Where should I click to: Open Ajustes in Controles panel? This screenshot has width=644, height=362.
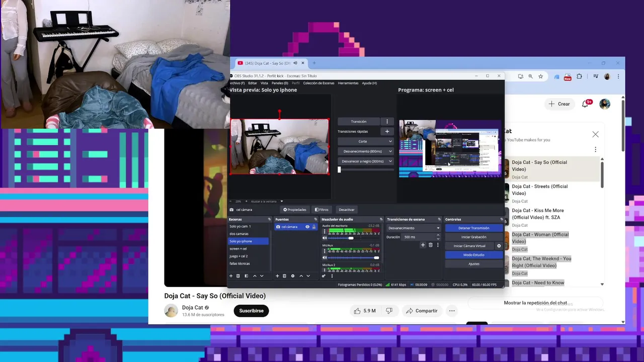[x=473, y=264]
